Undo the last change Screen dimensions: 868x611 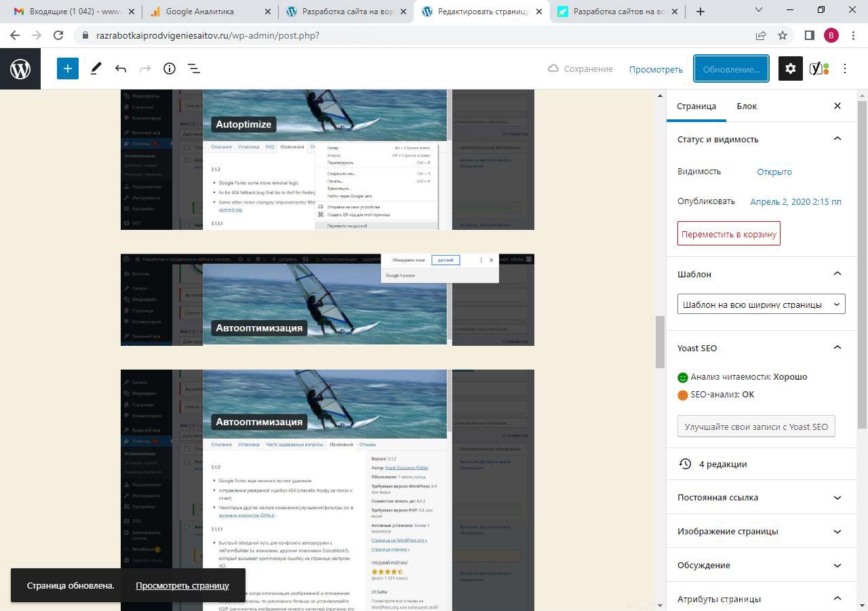click(x=121, y=68)
